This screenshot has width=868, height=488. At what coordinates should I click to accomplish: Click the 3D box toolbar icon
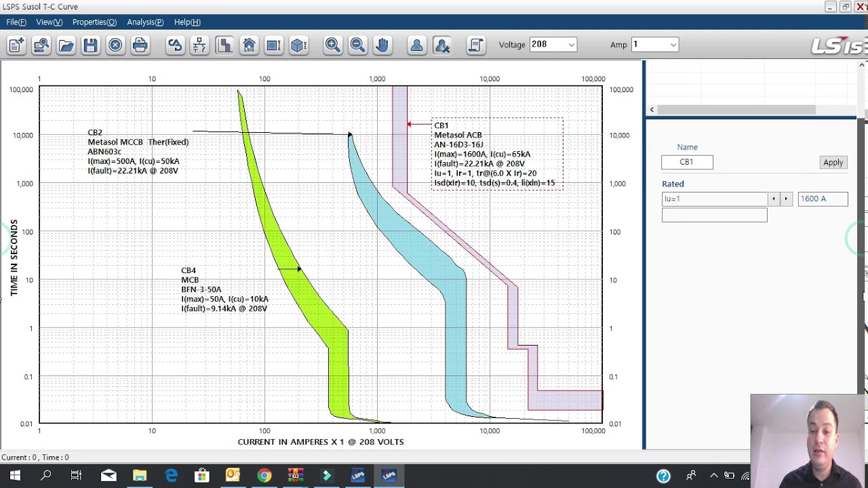[298, 45]
